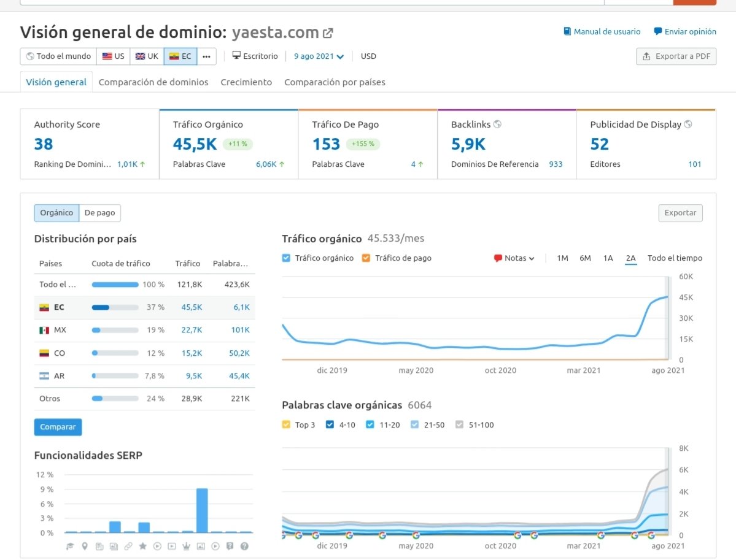The image size is (736, 560).
Task: Click the tallest SERP features bar
Action: (202, 510)
